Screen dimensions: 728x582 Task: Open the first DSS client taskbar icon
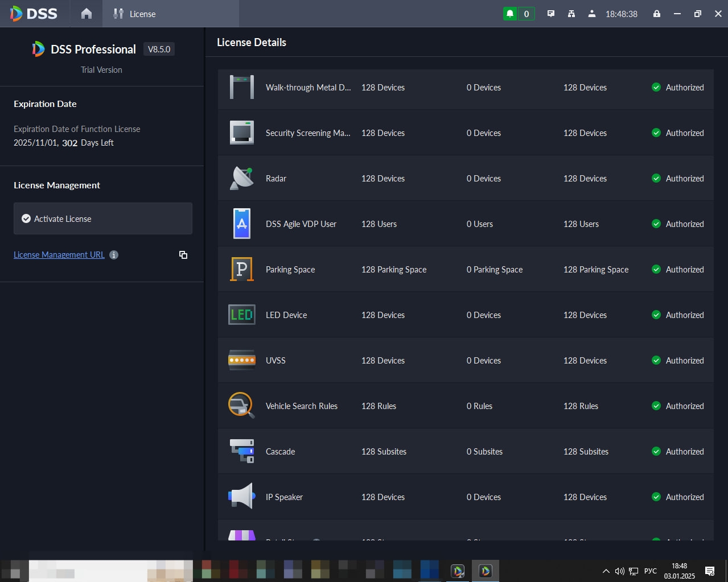point(458,571)
